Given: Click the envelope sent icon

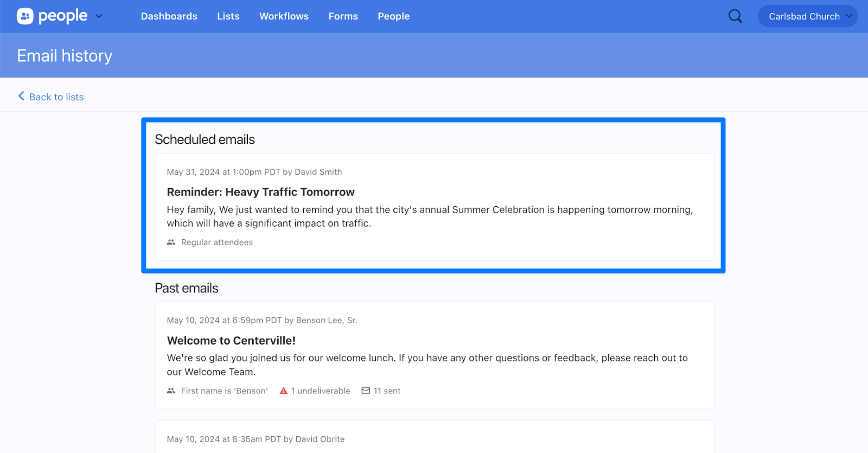Looking at the screenshot, I should point(366,391).
